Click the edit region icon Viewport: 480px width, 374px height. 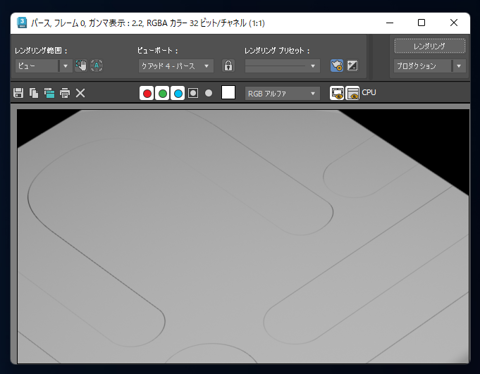[x=81, y=66]
